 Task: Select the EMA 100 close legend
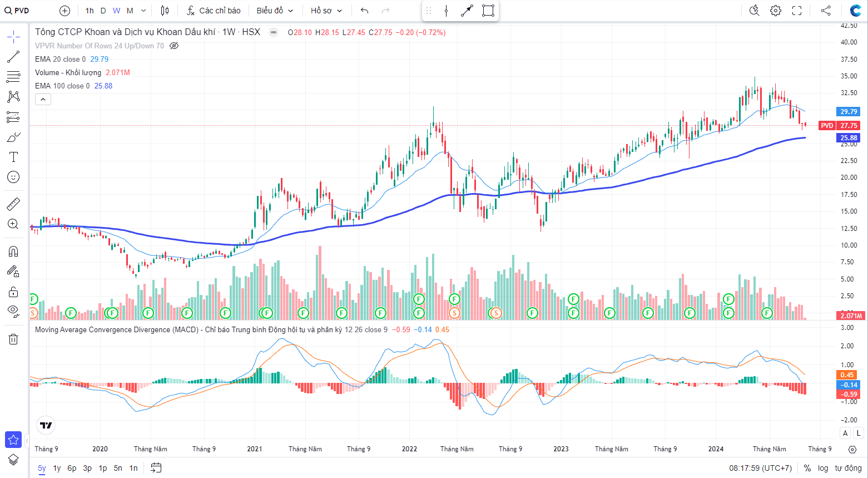[x=62, y=86]
